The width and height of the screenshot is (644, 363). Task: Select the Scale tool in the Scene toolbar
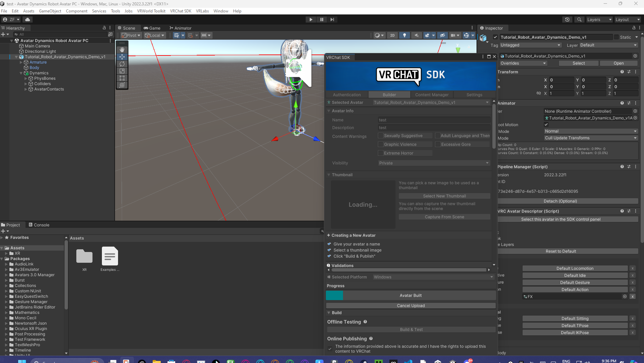(x=122, y=71)
